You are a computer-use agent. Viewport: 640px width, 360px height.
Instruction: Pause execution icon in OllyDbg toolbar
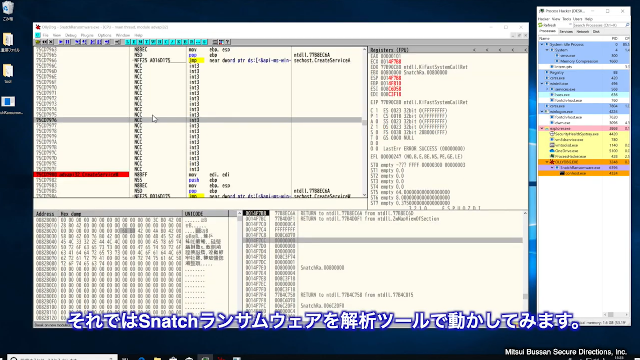coord(67,42)
